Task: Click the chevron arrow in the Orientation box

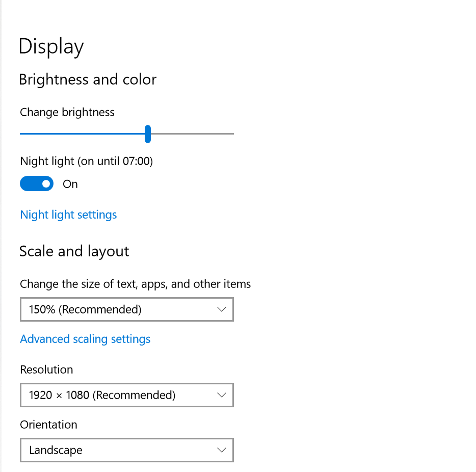Action: tap(222, 450)
